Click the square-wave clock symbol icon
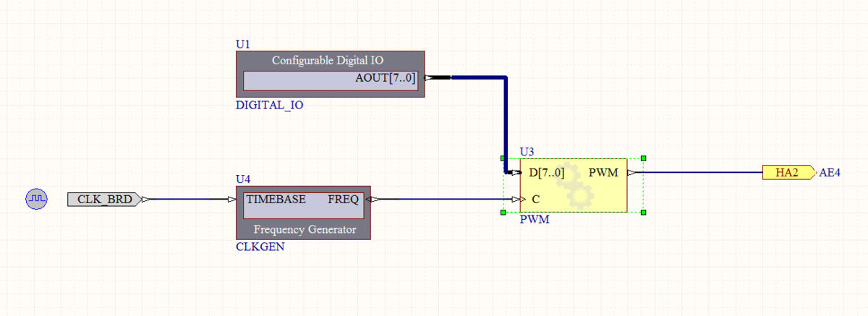Image resolution: width=868 pixels, height=316 pixels. (x=36, y=198)
